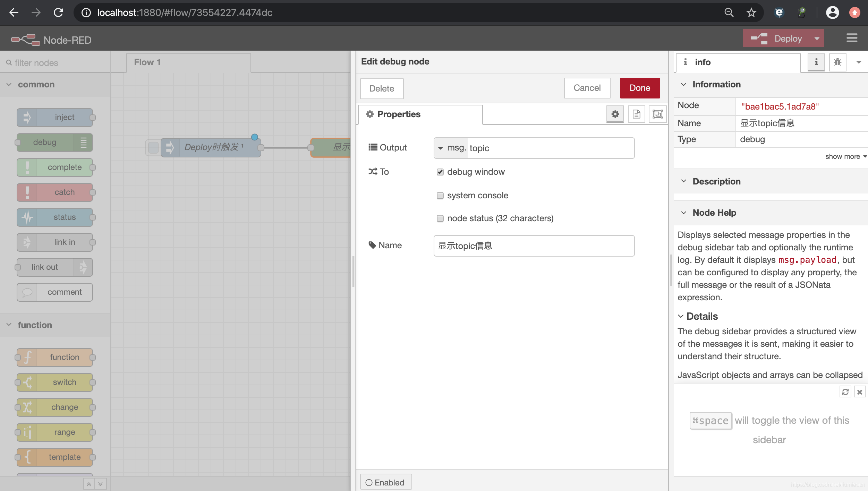The width and height of the screenshot is (868, 491).
Task: Click the info panel icon in sidebar
Action: 816,62
